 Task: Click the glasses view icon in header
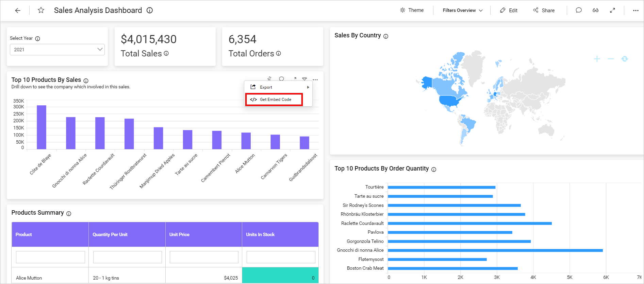point(595,10)
